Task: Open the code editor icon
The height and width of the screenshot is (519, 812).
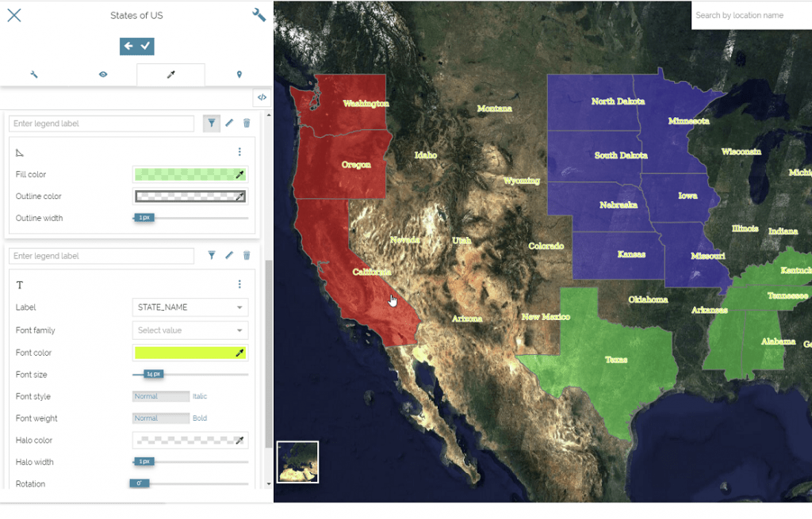Action: click(262, 97)
